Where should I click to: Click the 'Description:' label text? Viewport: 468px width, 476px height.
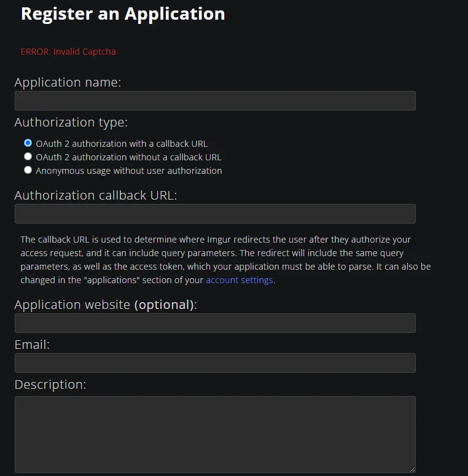[x=50, y=384]
